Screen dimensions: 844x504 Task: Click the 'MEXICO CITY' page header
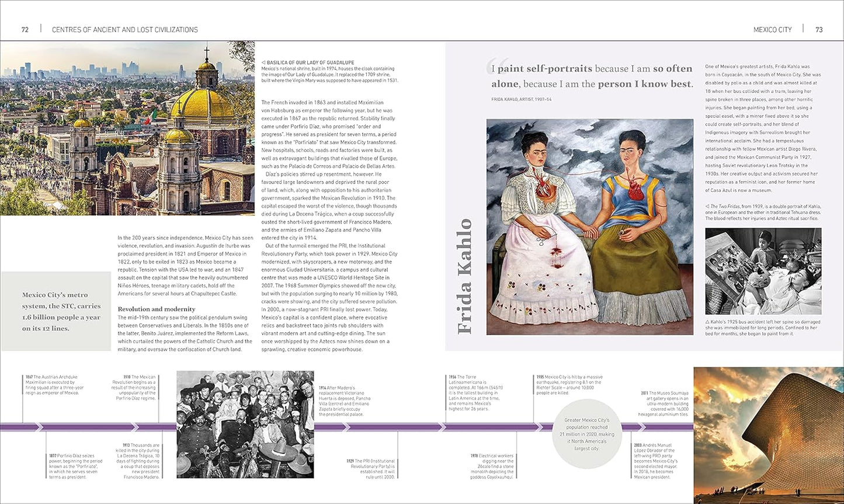pos(772,29)
